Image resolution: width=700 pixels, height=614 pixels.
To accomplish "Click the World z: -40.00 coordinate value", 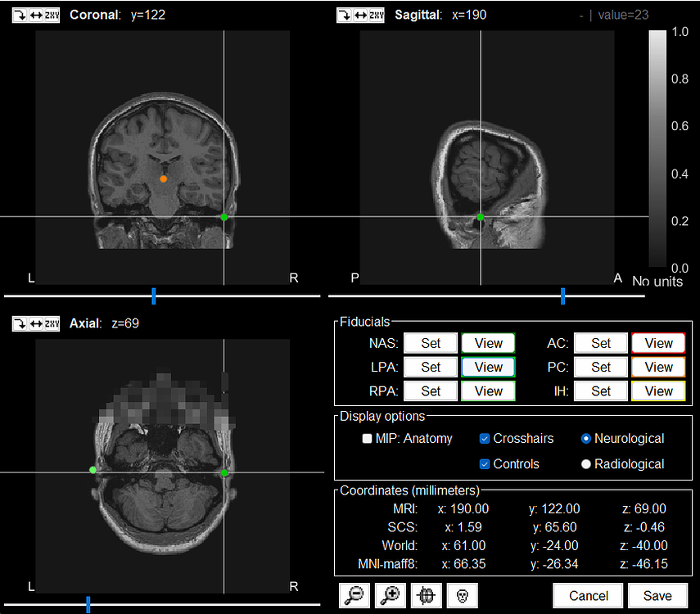I will [644, 546].
